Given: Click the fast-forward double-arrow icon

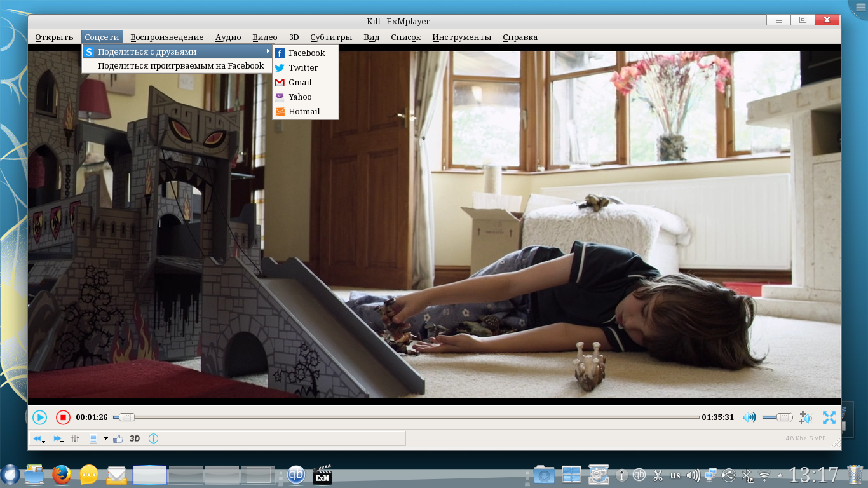Looking at the screenshot, I should coord(57,438).
